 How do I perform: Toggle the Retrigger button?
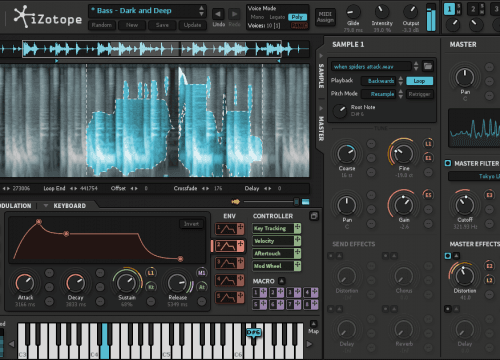[x=419, y=94]
